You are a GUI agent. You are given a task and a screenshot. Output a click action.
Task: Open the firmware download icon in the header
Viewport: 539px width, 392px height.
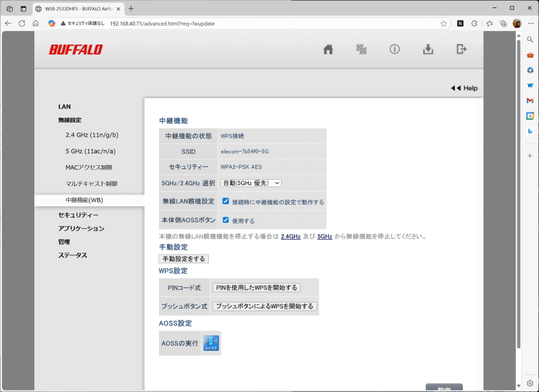(x=428, y=48)
